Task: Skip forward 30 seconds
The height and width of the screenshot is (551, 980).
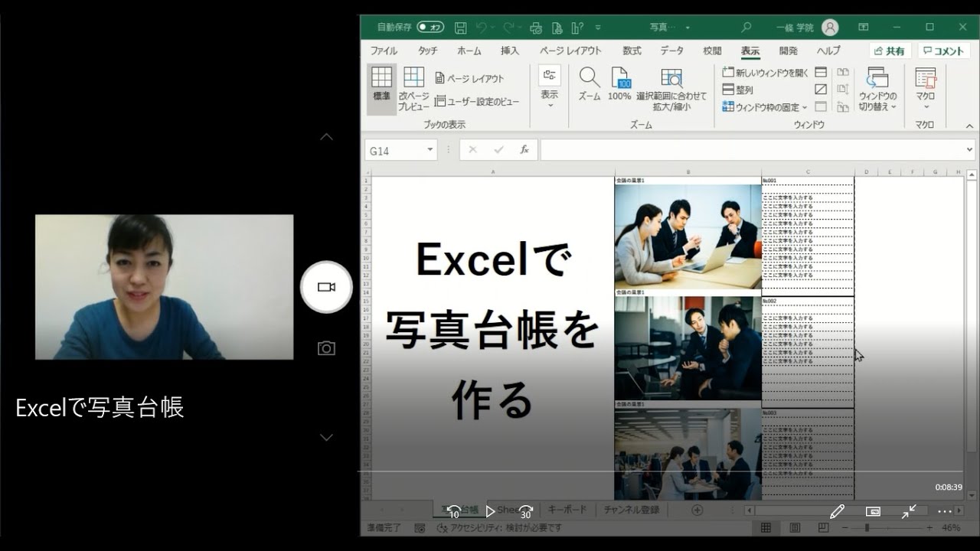Action: [525, 511]
